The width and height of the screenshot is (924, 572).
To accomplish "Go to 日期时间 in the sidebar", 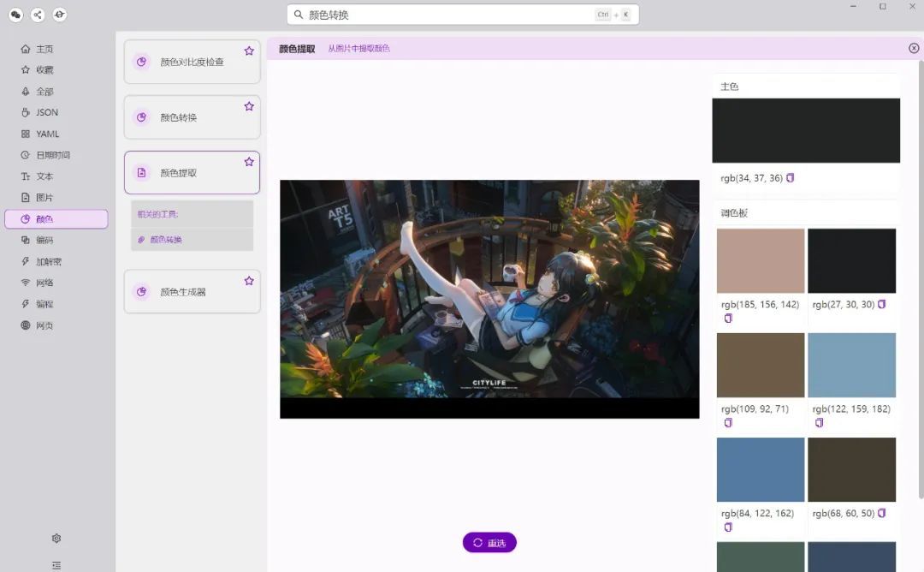I will [52, 155].
